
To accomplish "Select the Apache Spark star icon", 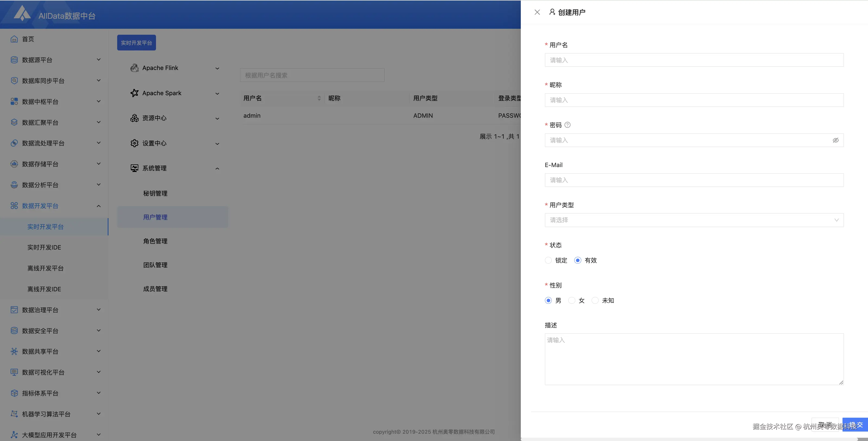I will click(135, 93).
